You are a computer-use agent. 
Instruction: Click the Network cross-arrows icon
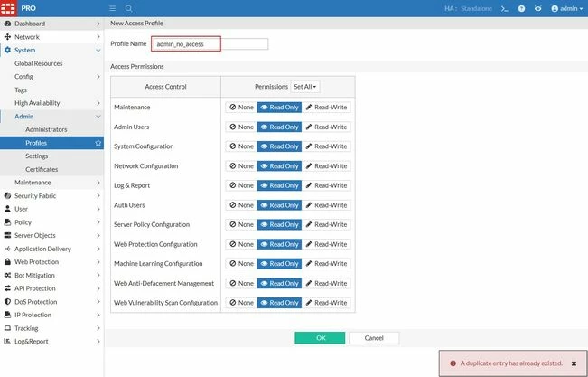coord(7,37)
